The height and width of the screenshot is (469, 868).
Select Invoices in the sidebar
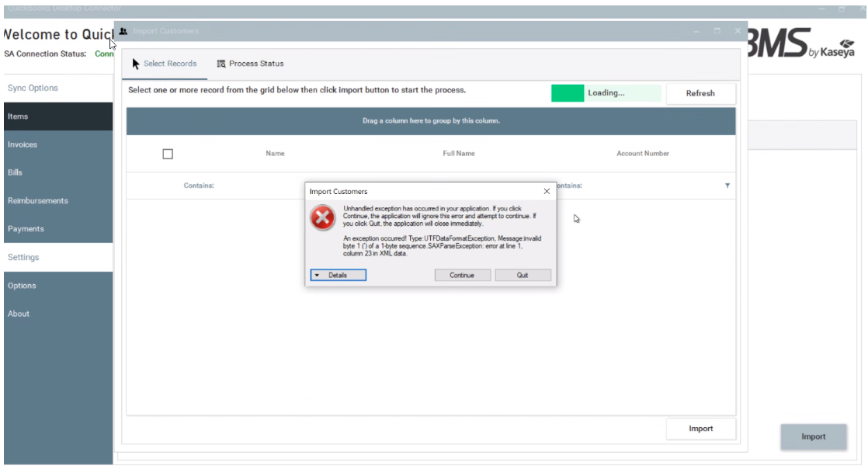click(58, 144)
